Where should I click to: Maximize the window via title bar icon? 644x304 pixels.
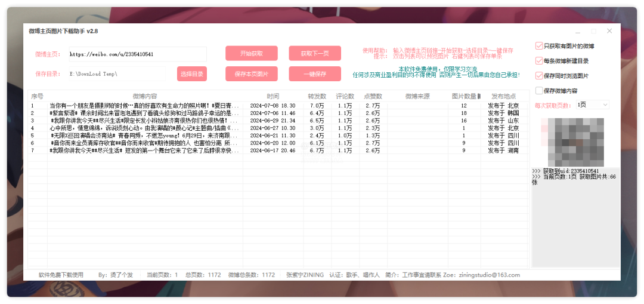[x=593, y=31]
